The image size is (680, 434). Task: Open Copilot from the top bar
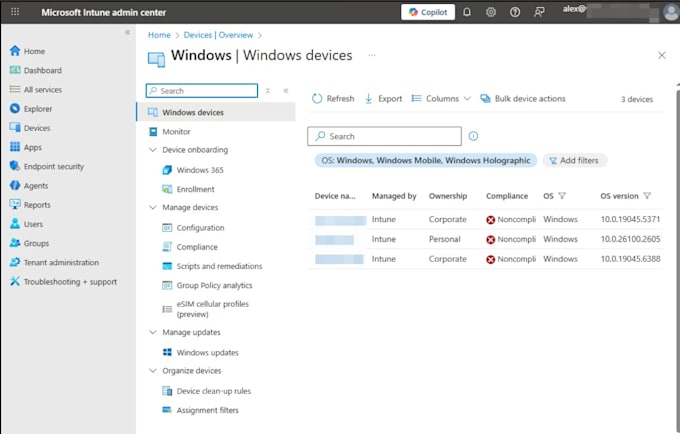pyautogui.click(x=428, y=12)
